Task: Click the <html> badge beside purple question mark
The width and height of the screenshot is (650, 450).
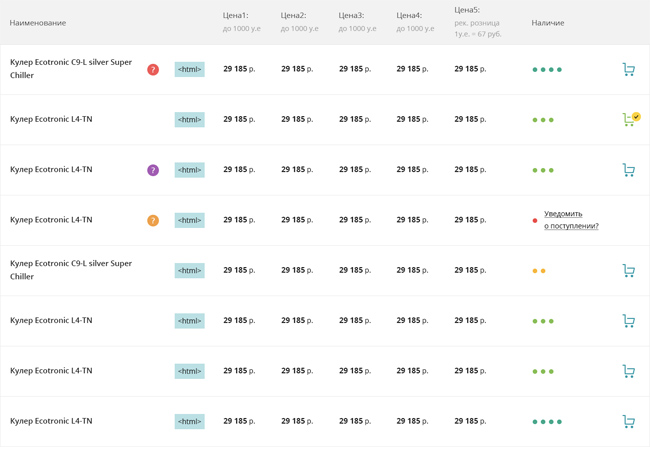Action: click(189, 170)
